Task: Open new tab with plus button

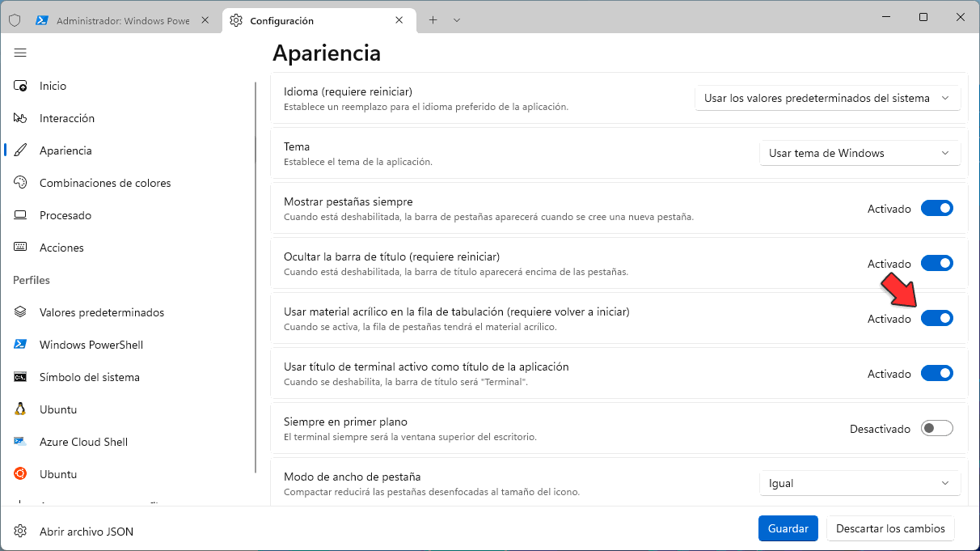Action: tap(433, 20)
